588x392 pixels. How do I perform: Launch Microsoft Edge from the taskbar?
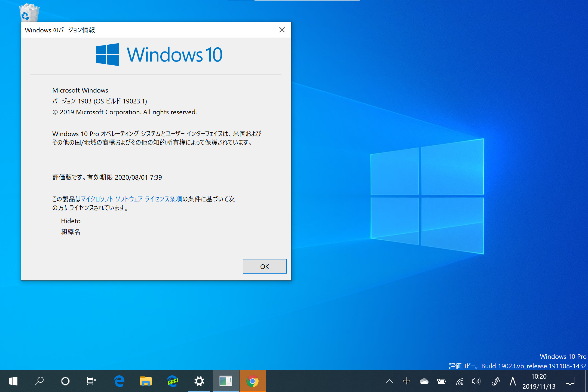[119, 381]
